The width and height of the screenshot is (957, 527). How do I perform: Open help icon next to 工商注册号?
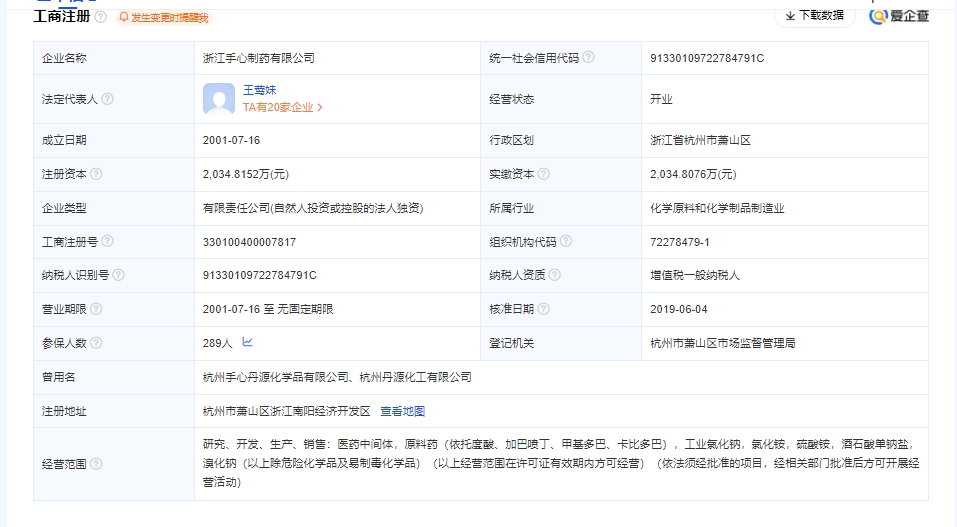click(x=107, y=241)
